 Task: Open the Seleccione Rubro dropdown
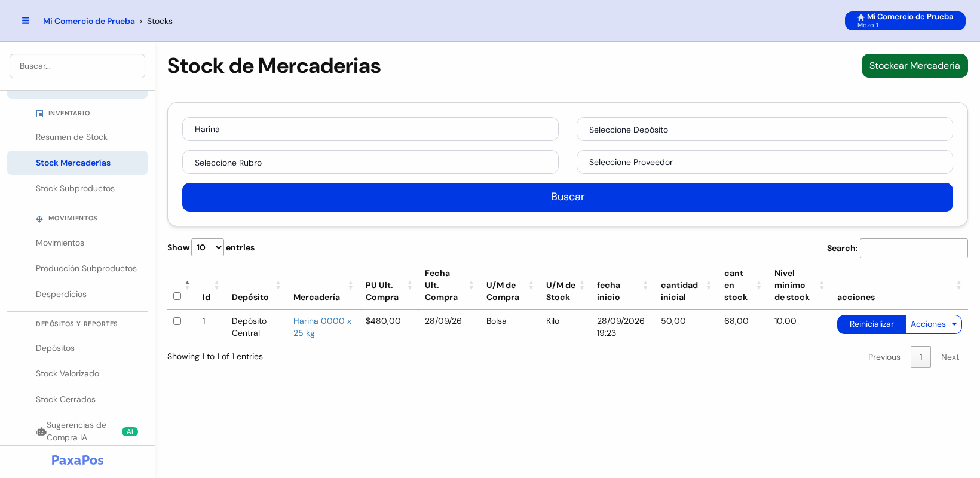point(370,162)
